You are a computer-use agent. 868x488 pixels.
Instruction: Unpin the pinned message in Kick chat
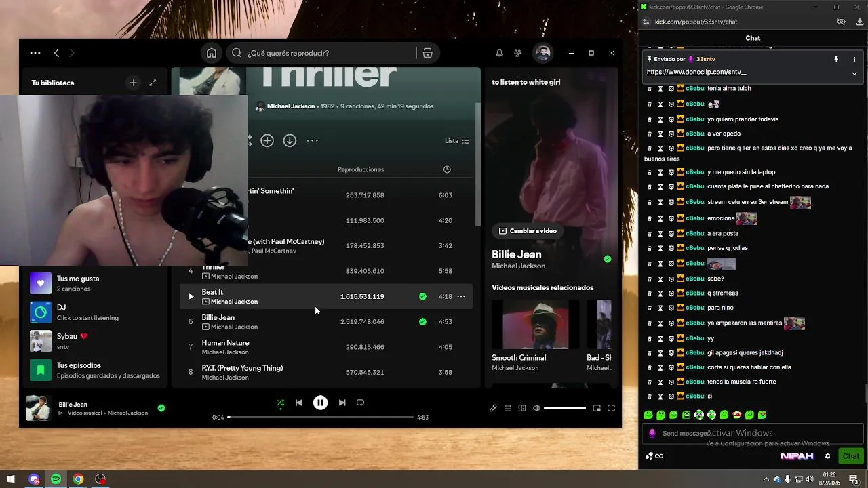coord(836,59)
